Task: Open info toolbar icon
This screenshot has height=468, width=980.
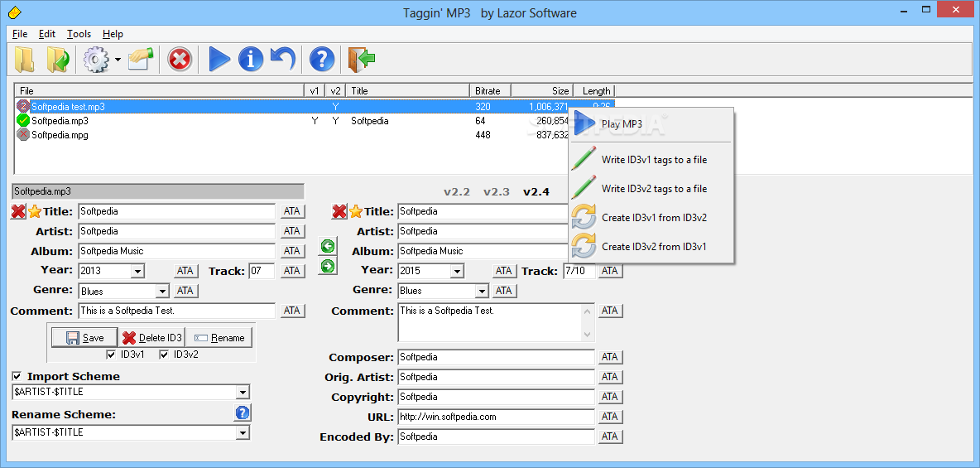Action: 251,60
